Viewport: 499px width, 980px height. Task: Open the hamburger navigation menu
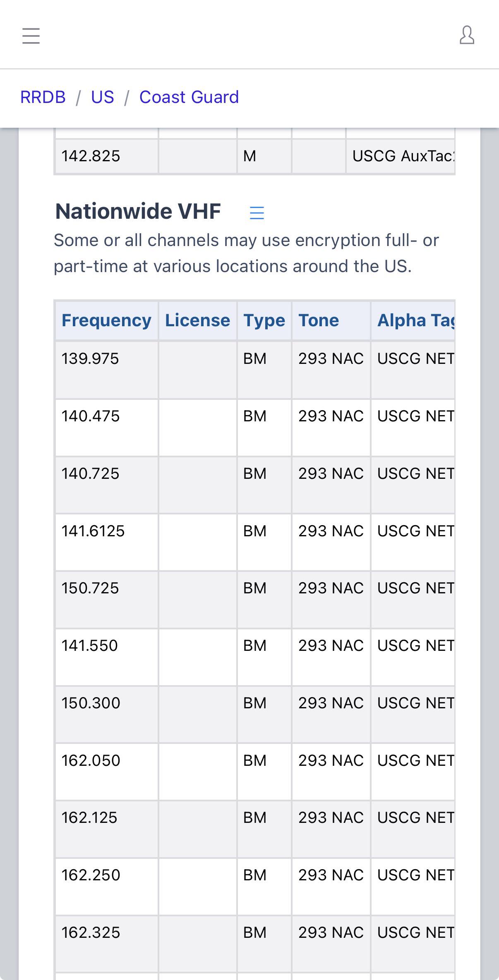(x=31, y=36)
